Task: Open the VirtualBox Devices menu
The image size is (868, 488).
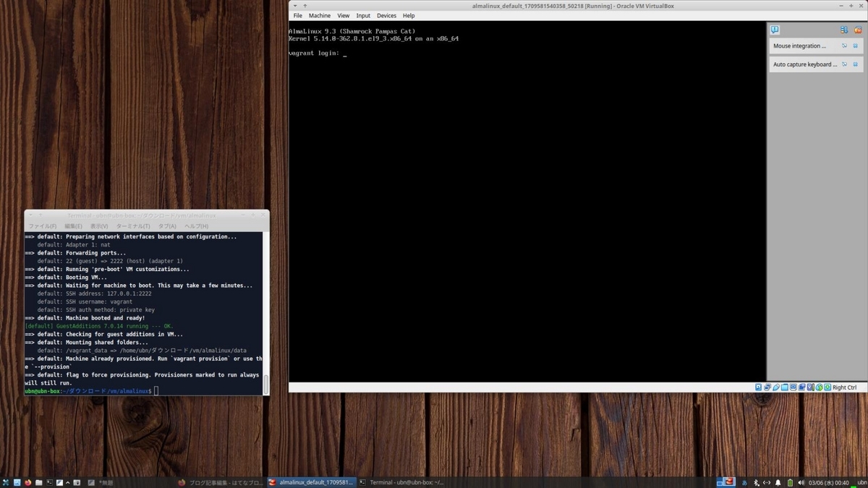Action: [386, 15]
